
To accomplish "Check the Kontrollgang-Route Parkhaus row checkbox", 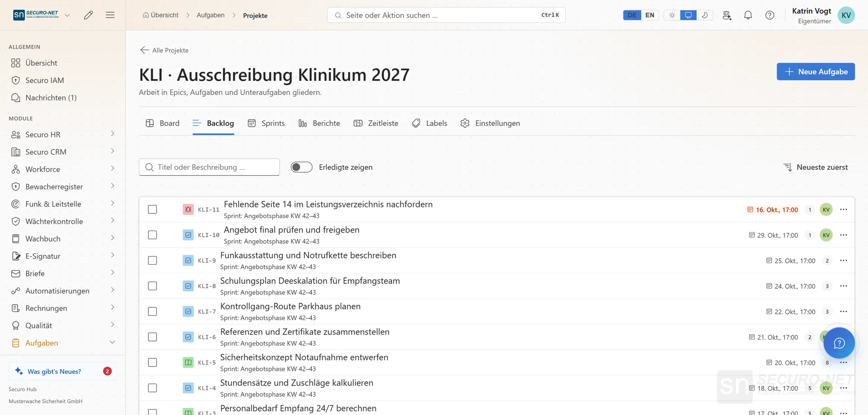I will (153, 311).
